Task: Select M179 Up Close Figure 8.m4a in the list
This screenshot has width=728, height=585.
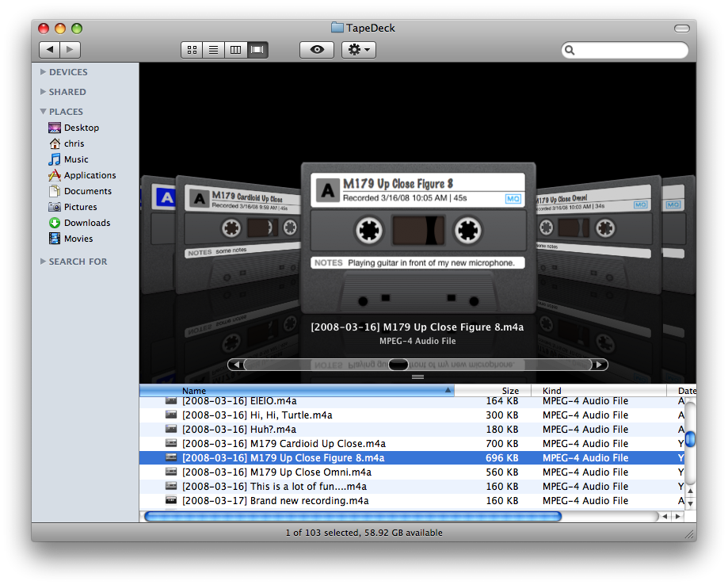Action: click(412, 457)
